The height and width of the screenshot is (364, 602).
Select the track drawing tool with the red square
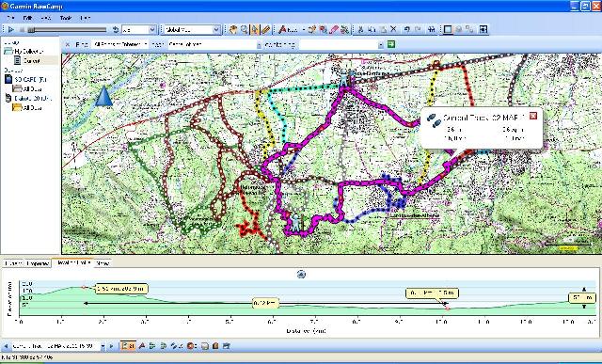323,29
